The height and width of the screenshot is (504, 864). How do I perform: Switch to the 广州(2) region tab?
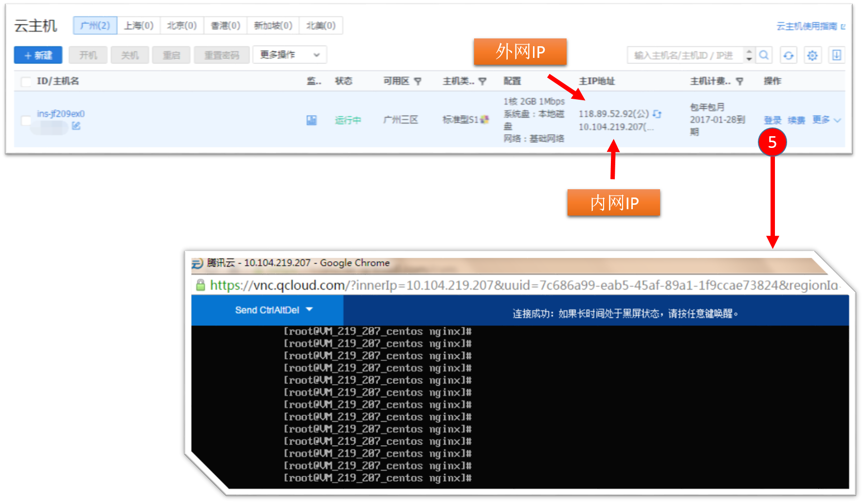(x=95, y=25)
